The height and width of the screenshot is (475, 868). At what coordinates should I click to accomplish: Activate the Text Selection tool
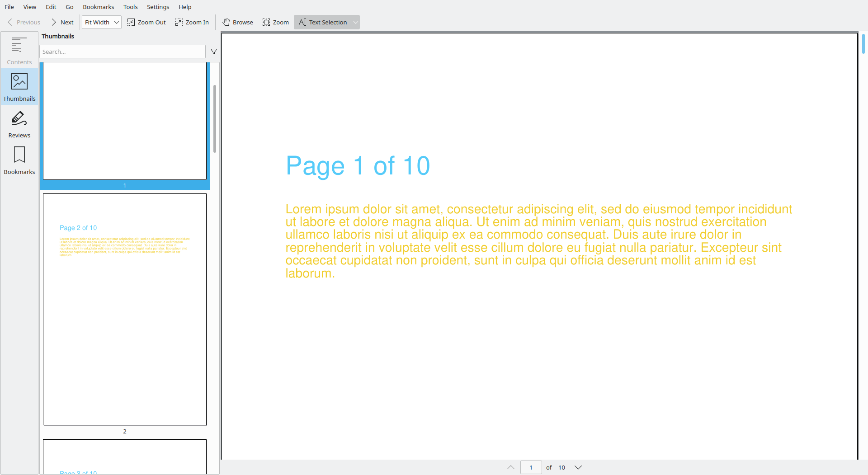[x=323, y=22]
